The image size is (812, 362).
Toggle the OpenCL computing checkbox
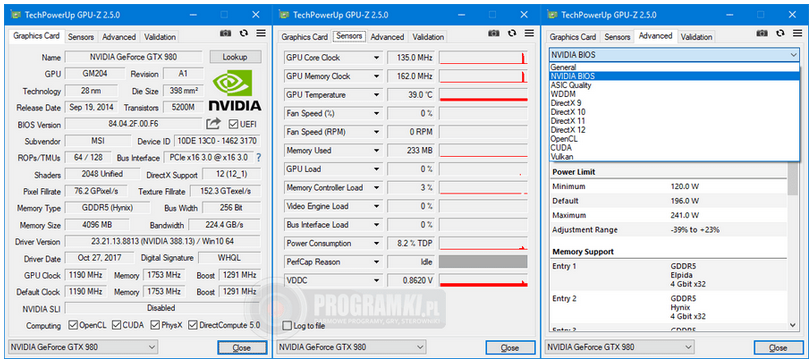(x=73, y=325)
